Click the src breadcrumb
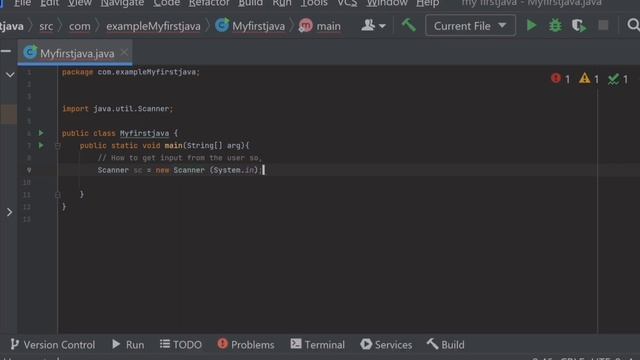 pos(46,26)
